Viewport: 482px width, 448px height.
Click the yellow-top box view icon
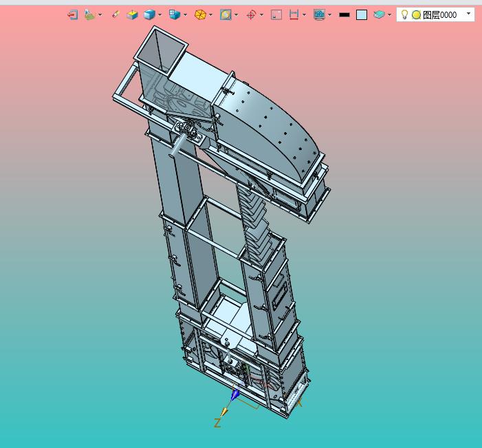click(132, 14)
